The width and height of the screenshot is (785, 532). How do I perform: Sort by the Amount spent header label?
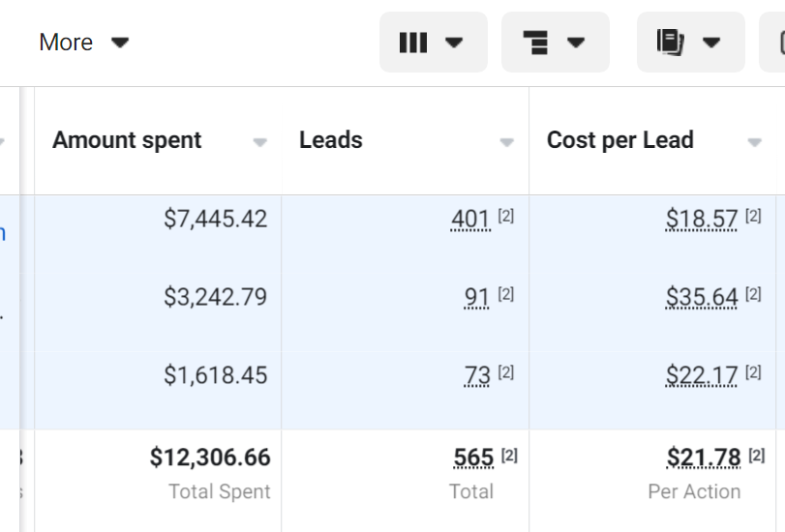point(127,140)
